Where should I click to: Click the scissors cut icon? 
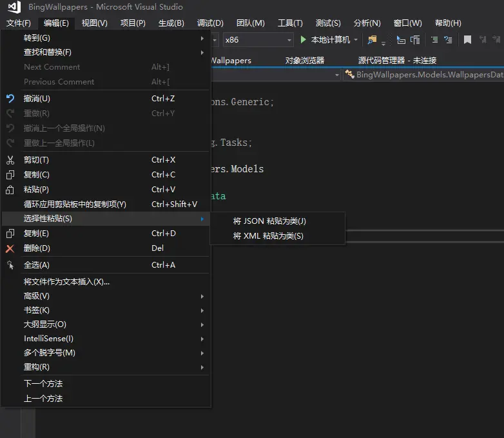(10, 160)
